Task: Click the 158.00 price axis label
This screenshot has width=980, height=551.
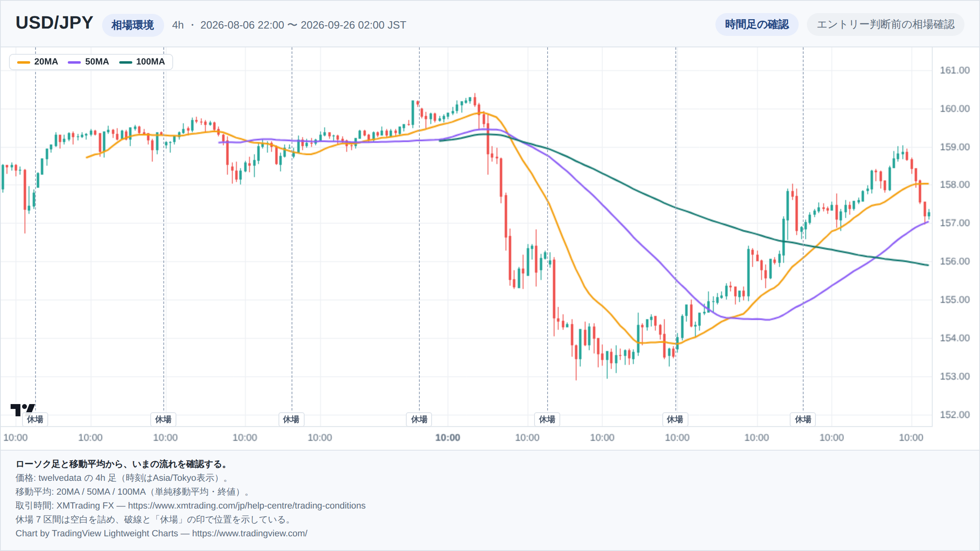Action: click(x=955, y=184)
